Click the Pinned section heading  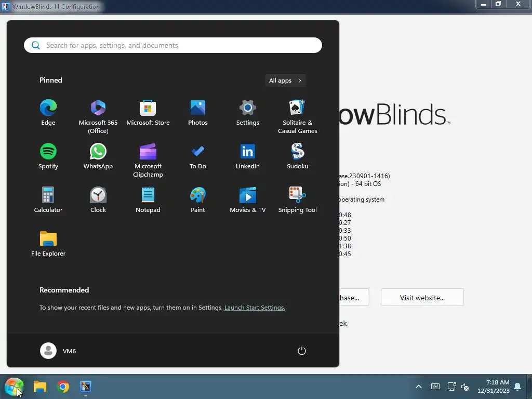click(x=50, y=80)
